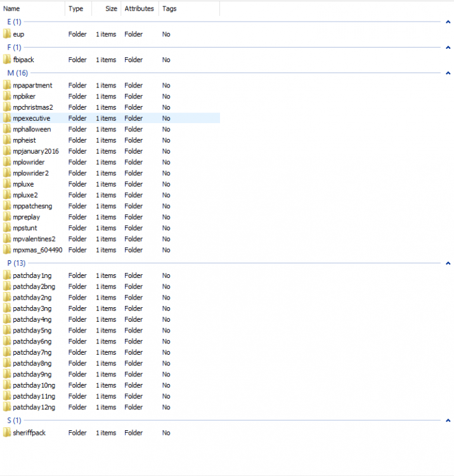The width and height of the screenshot is (454, 476).
Task: Select the mpbiker folder icon
Action: pyautogui.click(x=7, y=96)
